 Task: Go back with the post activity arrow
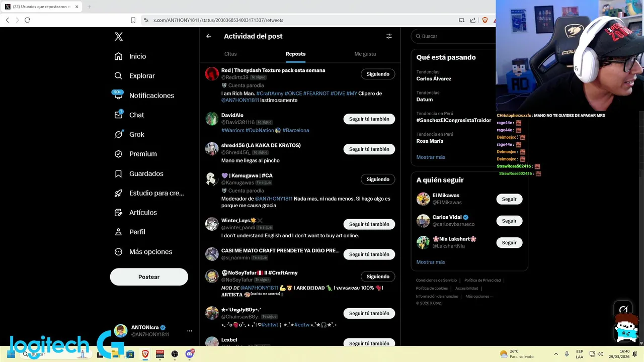[x=209, y=36]
